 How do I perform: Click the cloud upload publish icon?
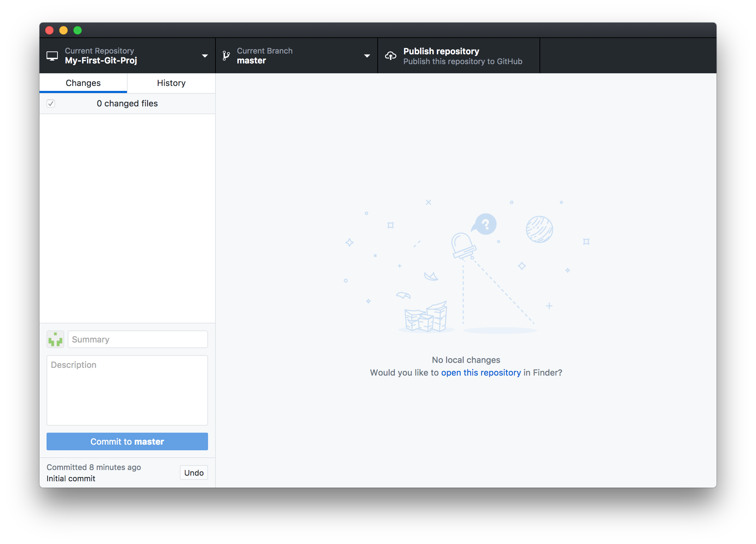point(390,56)
